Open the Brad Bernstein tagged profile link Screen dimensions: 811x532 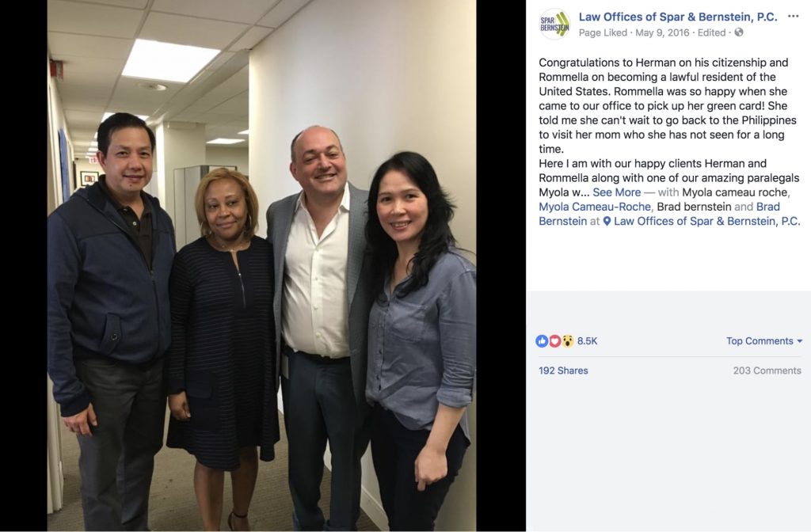click(x=660, y=214)
